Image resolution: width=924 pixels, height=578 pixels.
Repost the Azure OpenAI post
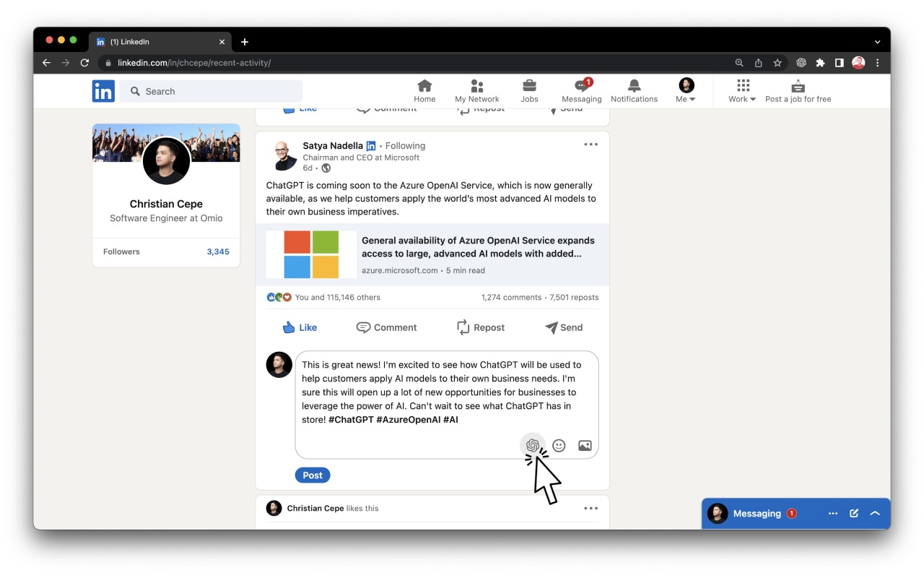[x=481, y=327]
